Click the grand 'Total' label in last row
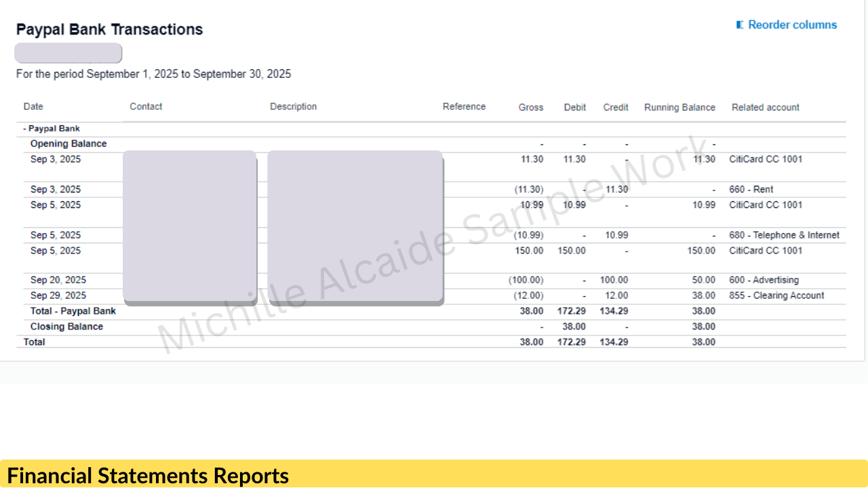The width and height of the screenshot is (868, 488). 35,342
